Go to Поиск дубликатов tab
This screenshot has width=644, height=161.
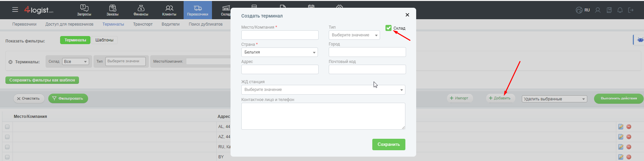click(206, 24)
